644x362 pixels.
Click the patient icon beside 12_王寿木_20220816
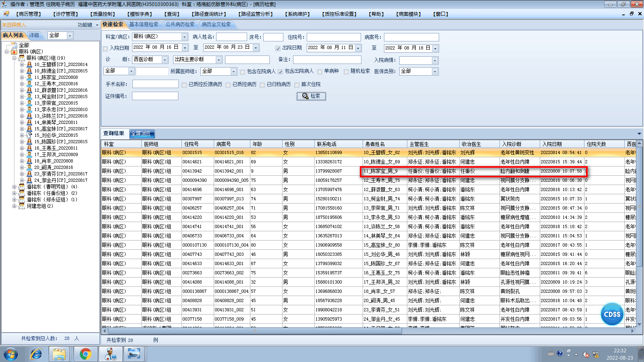29,84
